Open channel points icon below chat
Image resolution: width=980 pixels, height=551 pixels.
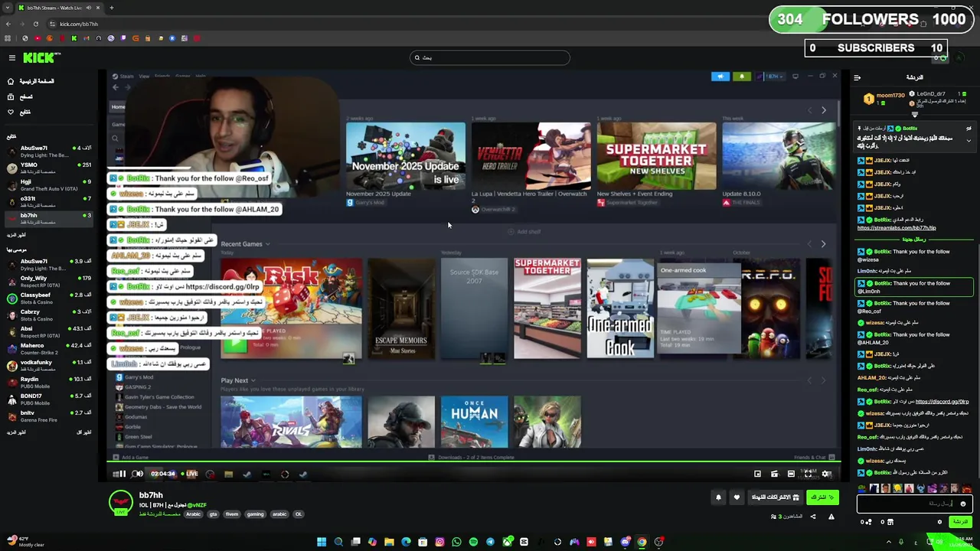[x=869, y=522]
